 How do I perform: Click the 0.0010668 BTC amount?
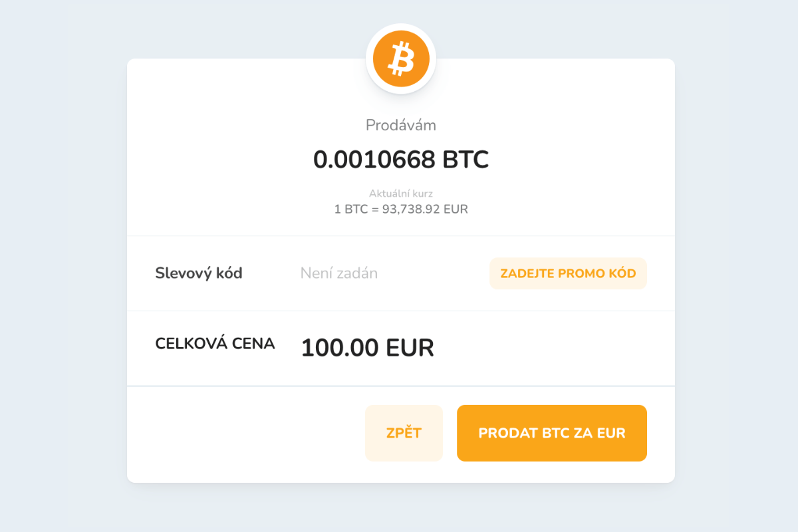point(401,160)
